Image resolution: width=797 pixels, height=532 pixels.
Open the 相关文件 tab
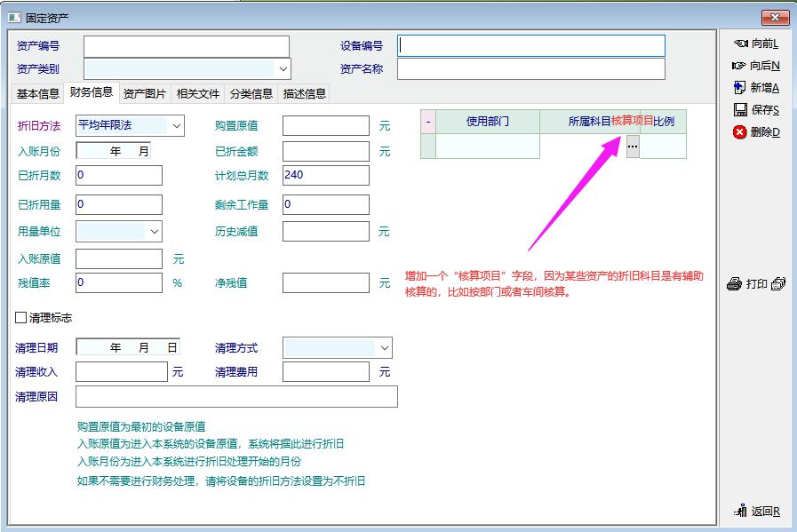coord(197,93)
